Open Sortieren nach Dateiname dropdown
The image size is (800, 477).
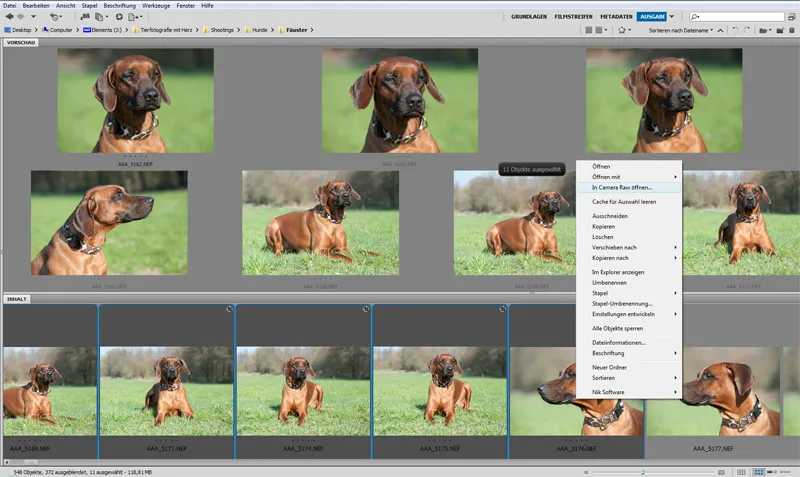tap(681, 30)
